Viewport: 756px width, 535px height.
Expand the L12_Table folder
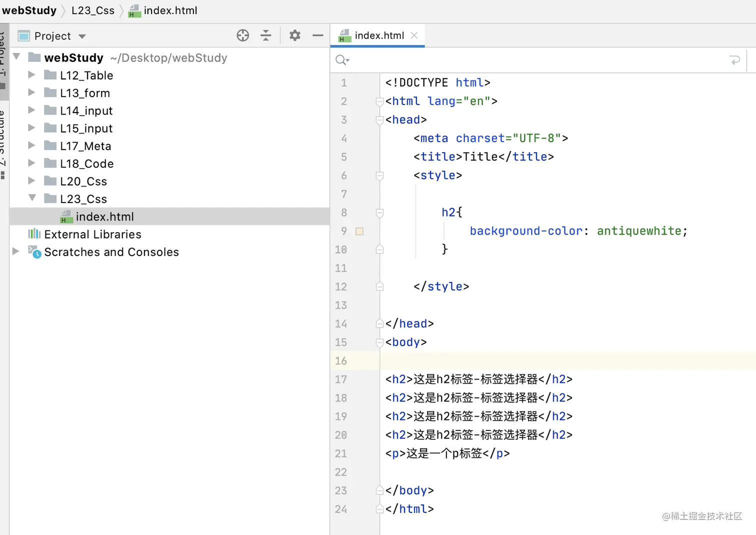[x=31, y=75]
